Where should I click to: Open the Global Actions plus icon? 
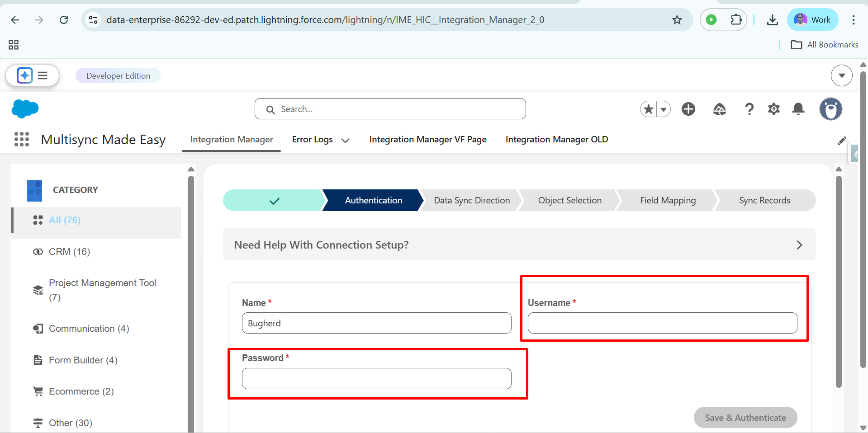tap(688, 109)
